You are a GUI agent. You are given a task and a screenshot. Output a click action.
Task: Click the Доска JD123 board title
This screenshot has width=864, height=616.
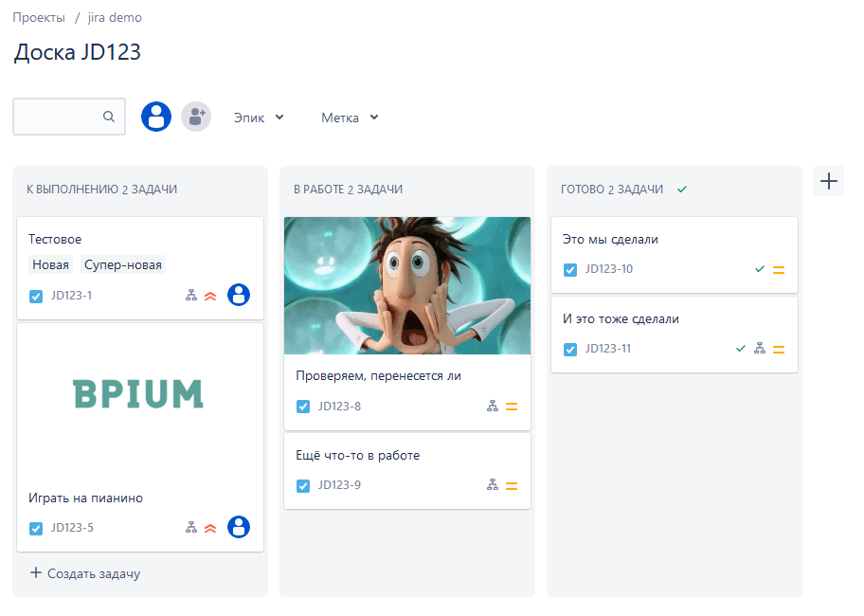click(x=77, y=52)
